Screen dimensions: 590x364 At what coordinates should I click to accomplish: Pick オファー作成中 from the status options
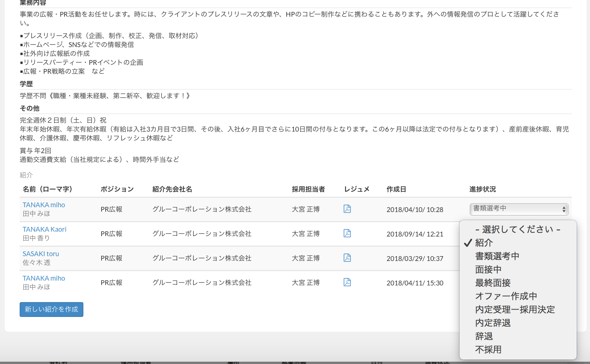(506, 296)
